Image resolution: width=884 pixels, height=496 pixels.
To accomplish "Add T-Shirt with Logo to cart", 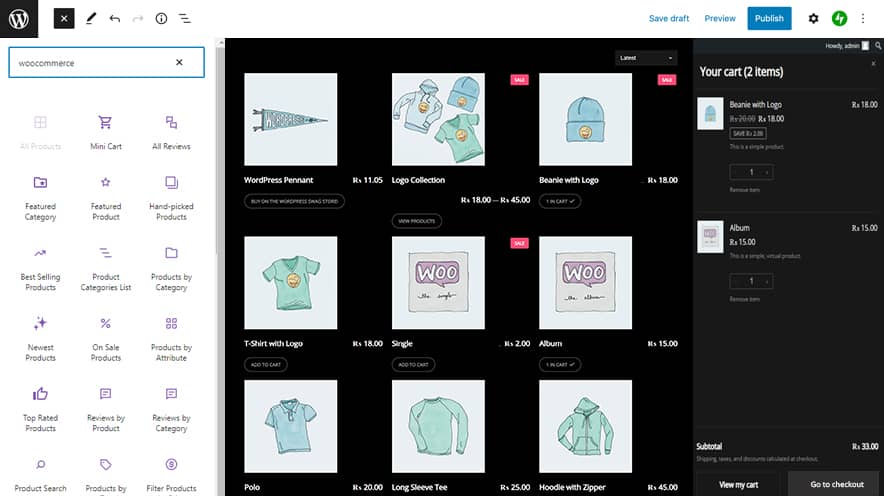I will coord(266,365).
